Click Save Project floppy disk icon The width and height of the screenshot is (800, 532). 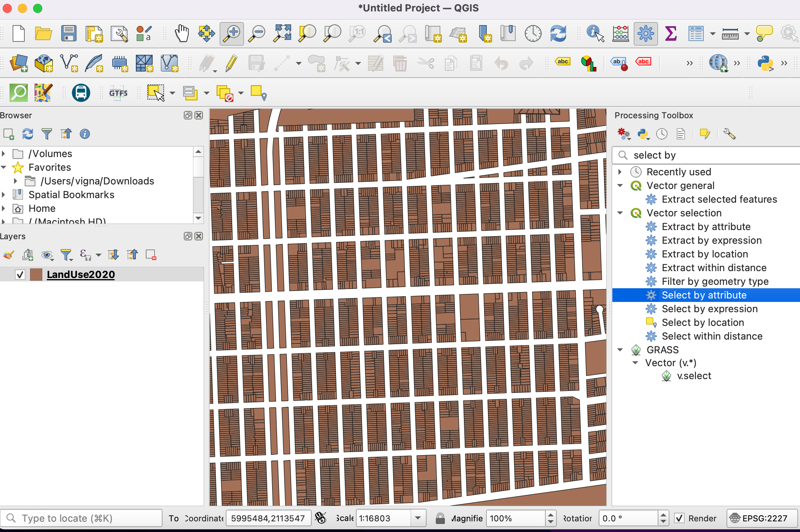coord(69,33)
